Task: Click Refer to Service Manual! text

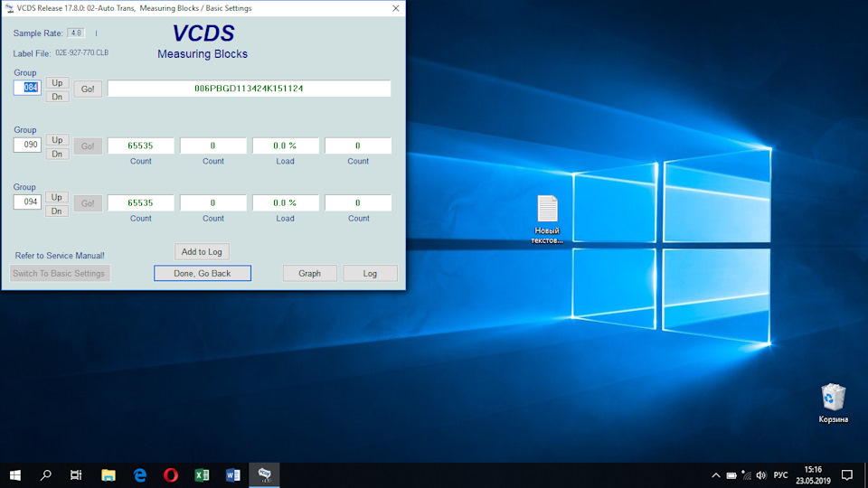Action: click(x=60, y=256)
